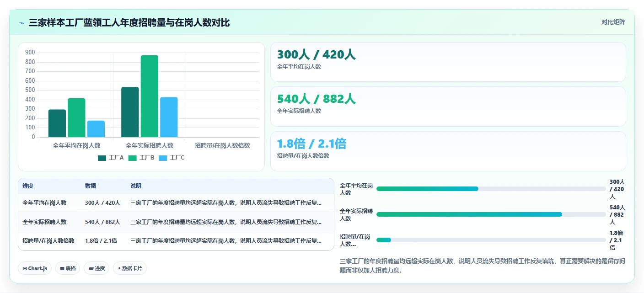Screen dimensions: 644x293
Task: Select table cell 招聘量/在岗人数倍数
Action: coord(48,241)
